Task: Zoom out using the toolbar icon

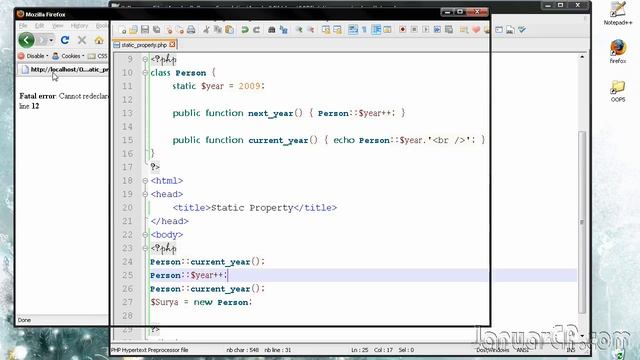Action: [x=311, y=30]
